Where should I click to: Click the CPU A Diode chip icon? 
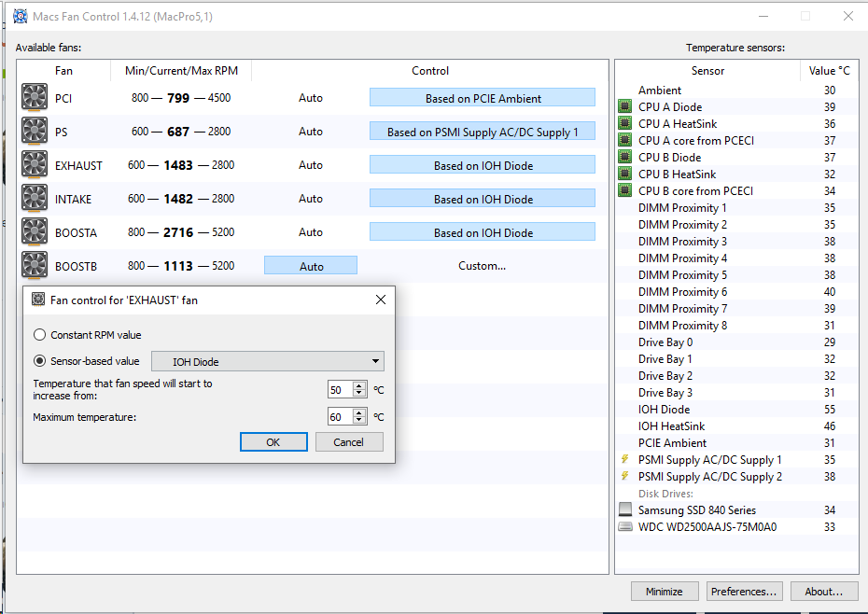[x=625, y=106]
